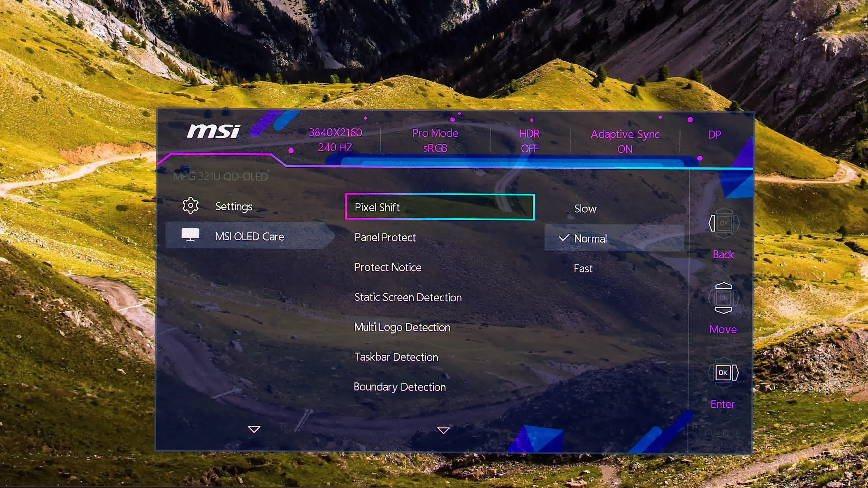Click the Enter OK joystick icon
The image size is (868, 488).
coord(723,373)
